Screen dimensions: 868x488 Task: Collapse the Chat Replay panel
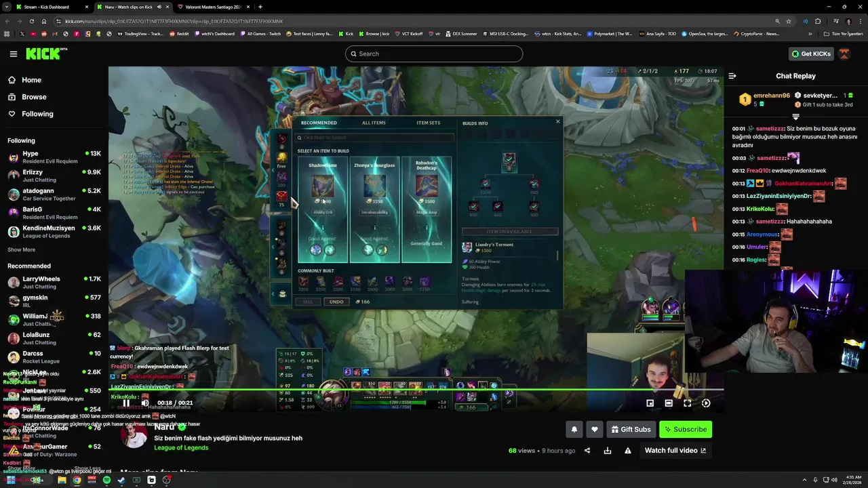[732, 76]
